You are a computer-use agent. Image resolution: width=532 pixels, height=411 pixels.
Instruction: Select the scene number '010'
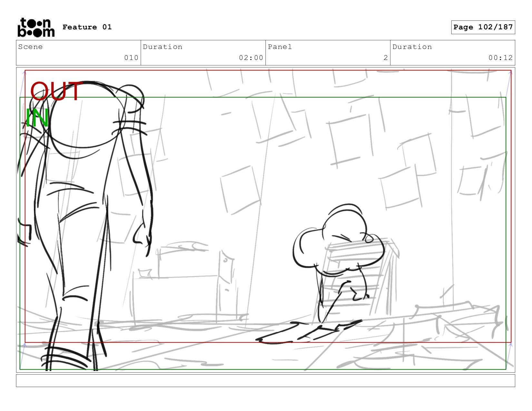click(131, 58)
